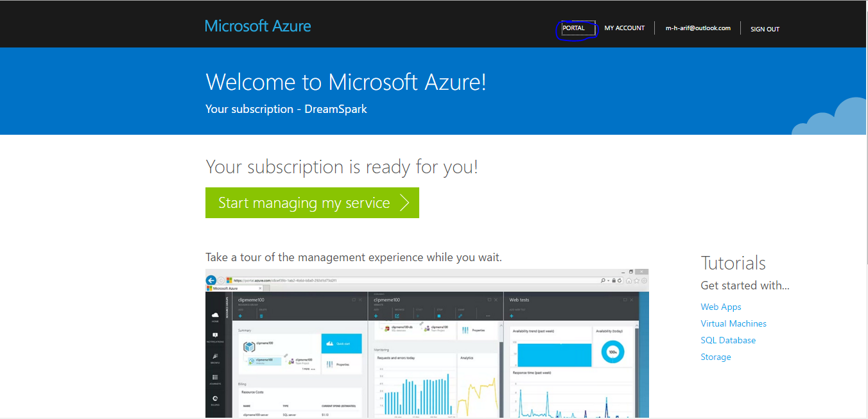The height and width of the screenshot is (419, 868).
Task: Click the Microsoft Azure logo
Action: pyautogui.click(x=257, y=26)
